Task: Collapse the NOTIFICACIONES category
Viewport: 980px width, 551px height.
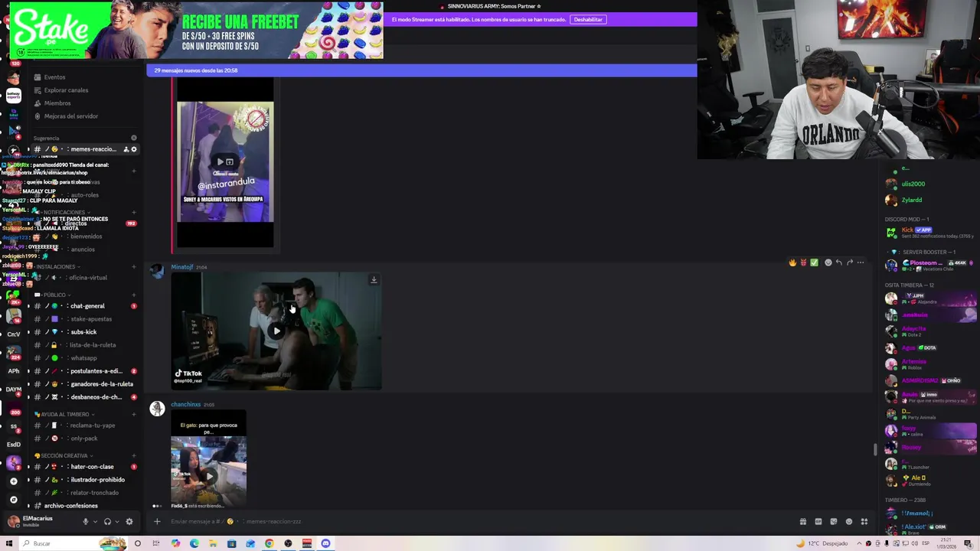Action: click(64, 212)
